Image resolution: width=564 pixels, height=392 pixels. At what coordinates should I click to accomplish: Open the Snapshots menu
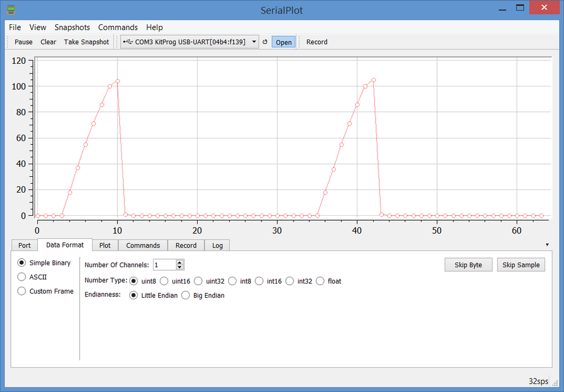coord(72,27)
